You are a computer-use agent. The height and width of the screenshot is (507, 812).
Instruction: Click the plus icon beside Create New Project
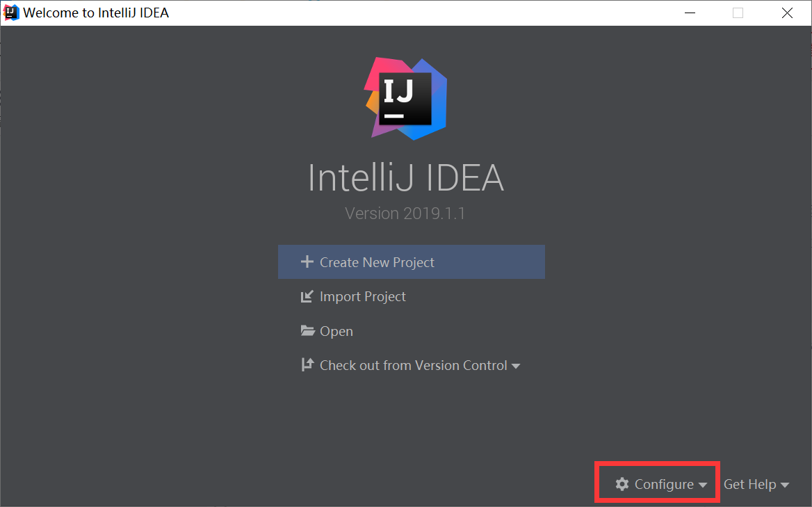(307, 261)
